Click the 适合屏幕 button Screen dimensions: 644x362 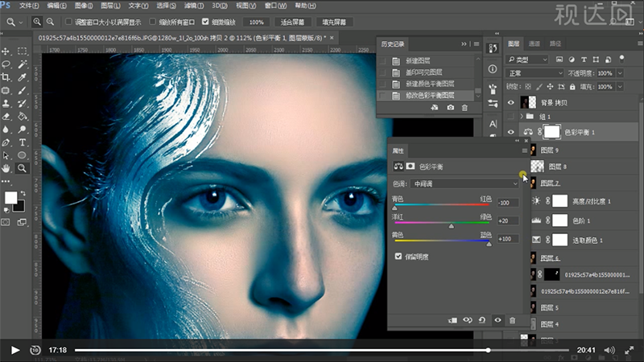click(292, 23)
